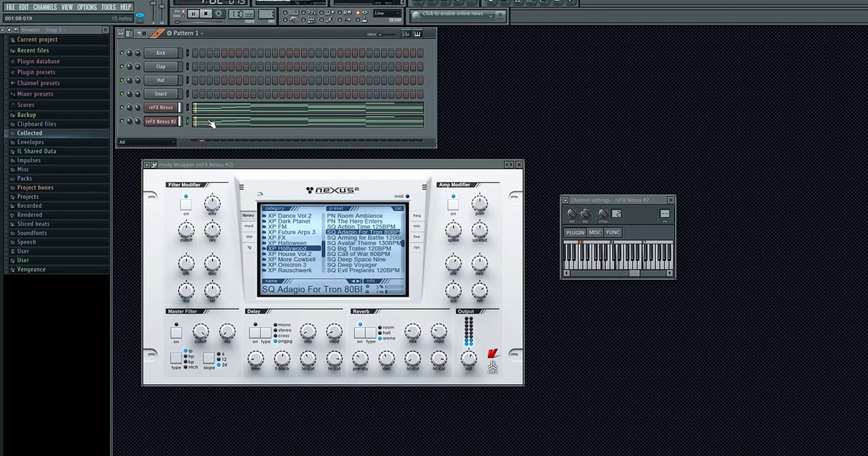Switch to the FUNC tab in Channel settings
868x456 pixels.
click(x=613, y=232)
